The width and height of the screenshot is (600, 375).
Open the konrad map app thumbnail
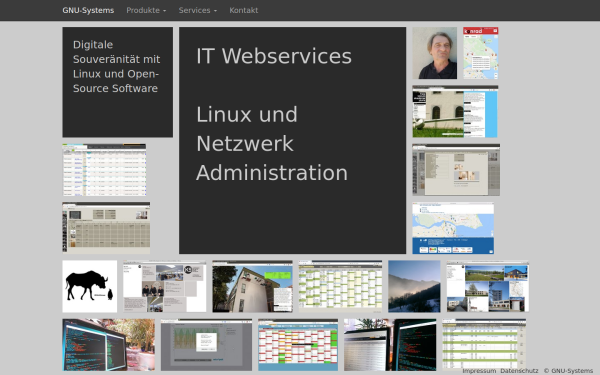click(481, 53)
